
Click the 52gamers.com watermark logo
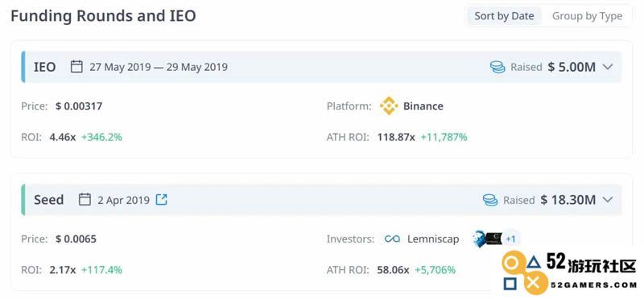[x=569, y=272]
